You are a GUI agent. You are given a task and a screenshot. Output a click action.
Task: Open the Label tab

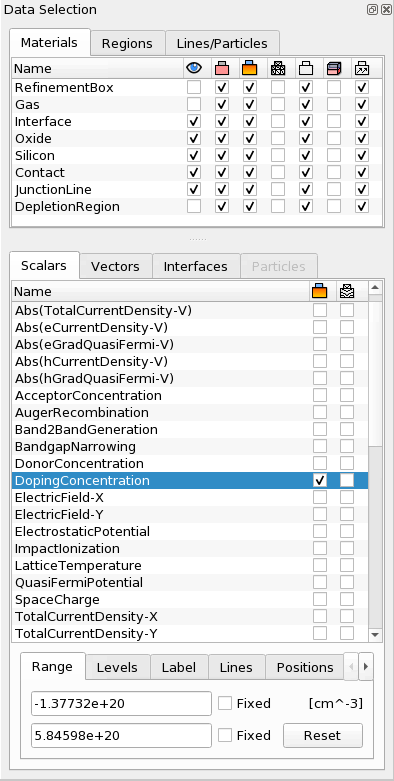click(x=179, y=667)
